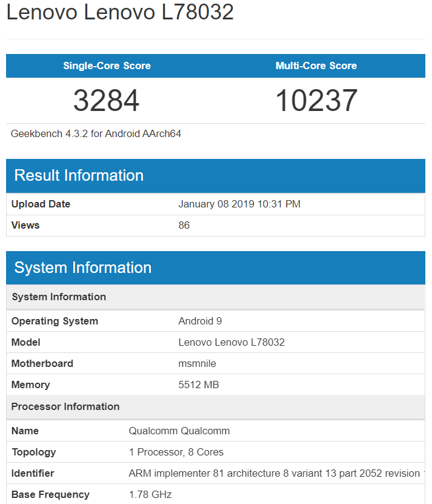
Task: Click the blue System Information section header
Action: (216, 267)
